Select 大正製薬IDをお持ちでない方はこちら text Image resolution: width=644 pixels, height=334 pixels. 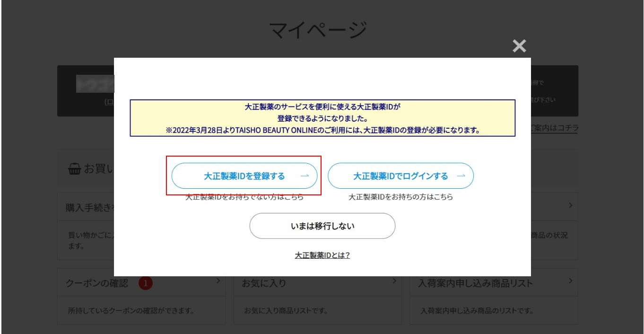coord(244,197)
